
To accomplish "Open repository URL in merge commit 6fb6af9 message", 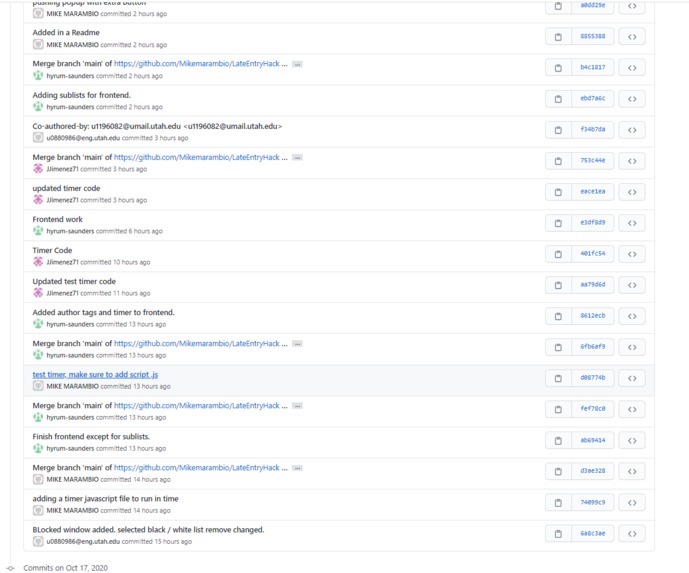I will point(197,343).
